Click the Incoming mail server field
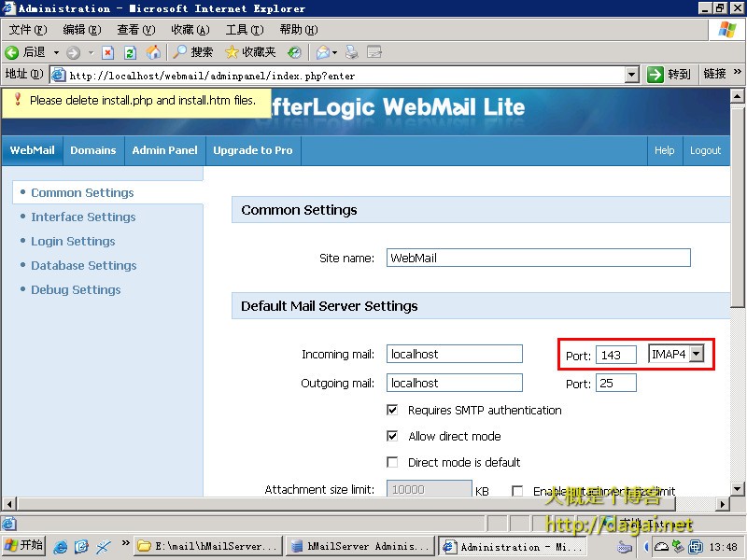 (x=455, y=354)
